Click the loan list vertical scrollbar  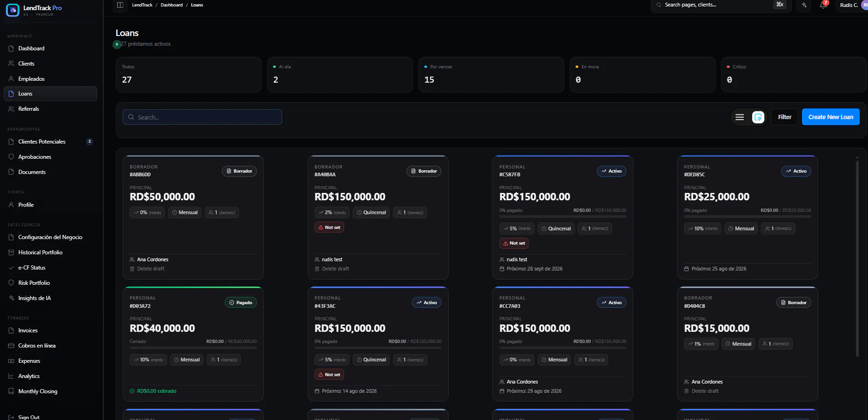(857, 258)
